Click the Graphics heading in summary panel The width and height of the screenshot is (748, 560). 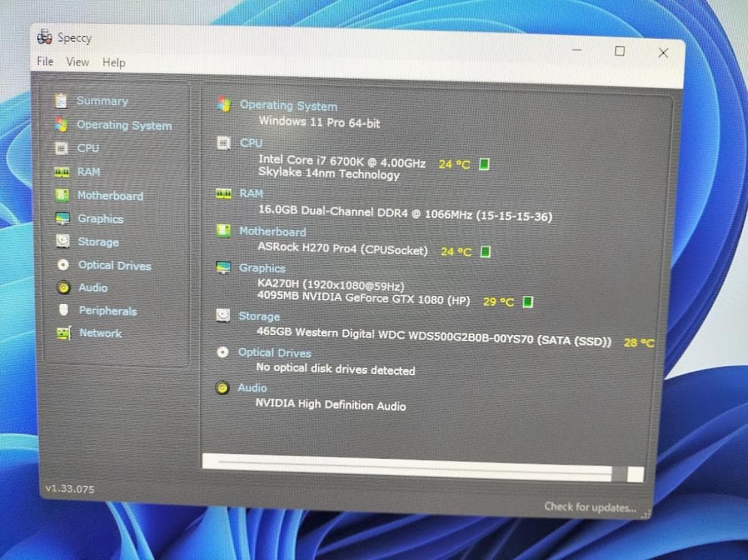point(262,268)
